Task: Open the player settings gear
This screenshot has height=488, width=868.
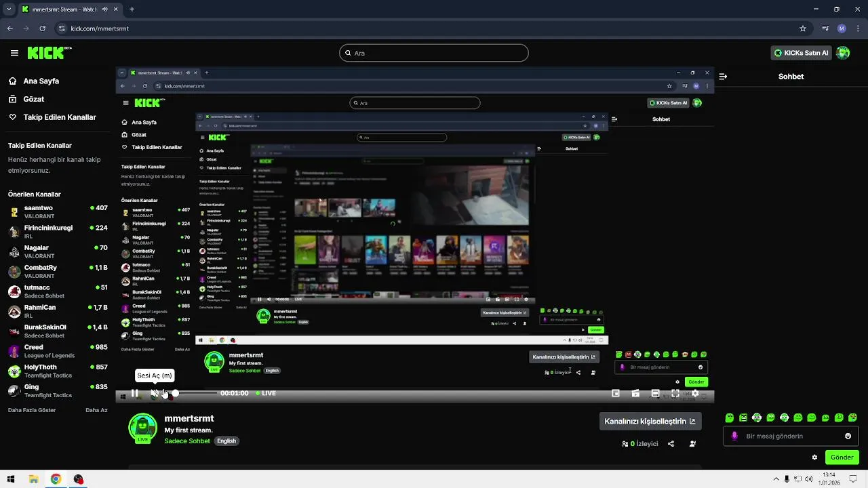Action: [695, 393]
